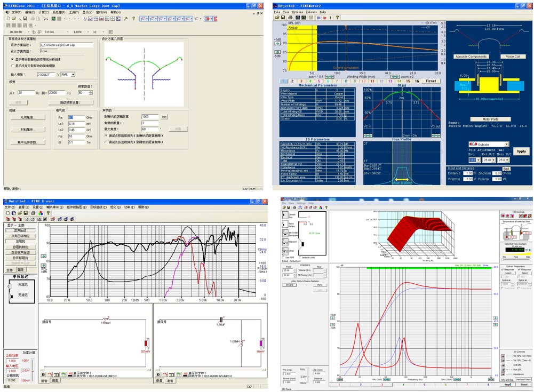Select first radio option in acoustic panel

(106, 135)
